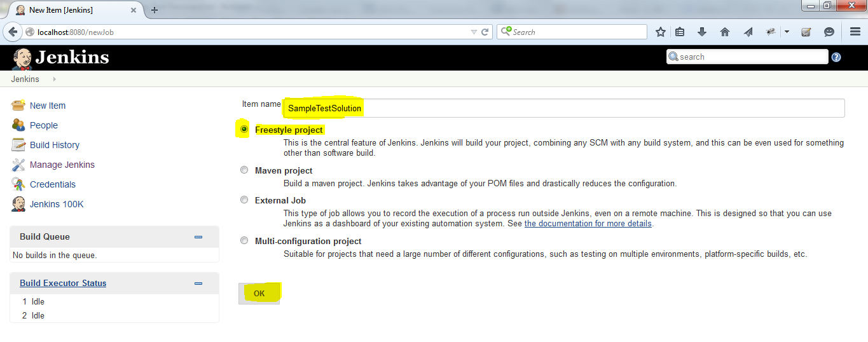Viewport: 868px width, 342px height.
Task: Collapse the Build Queue panel
Action: tap(198, 237)
